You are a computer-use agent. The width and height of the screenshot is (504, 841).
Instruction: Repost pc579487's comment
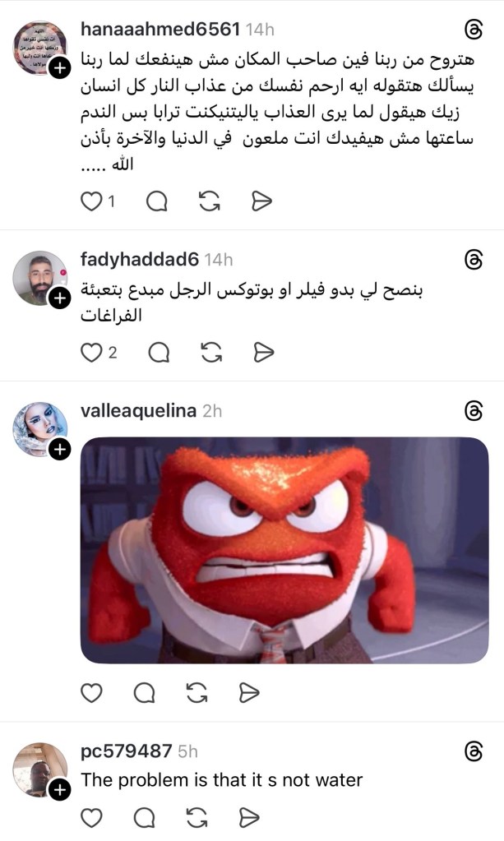(197, 817)
